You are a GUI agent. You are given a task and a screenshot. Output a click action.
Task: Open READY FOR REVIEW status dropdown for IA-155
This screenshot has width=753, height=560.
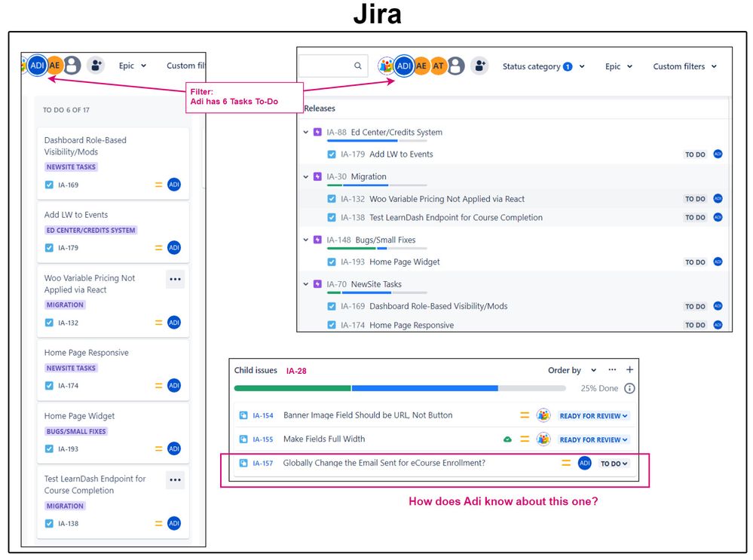click(x=593, y=440)
